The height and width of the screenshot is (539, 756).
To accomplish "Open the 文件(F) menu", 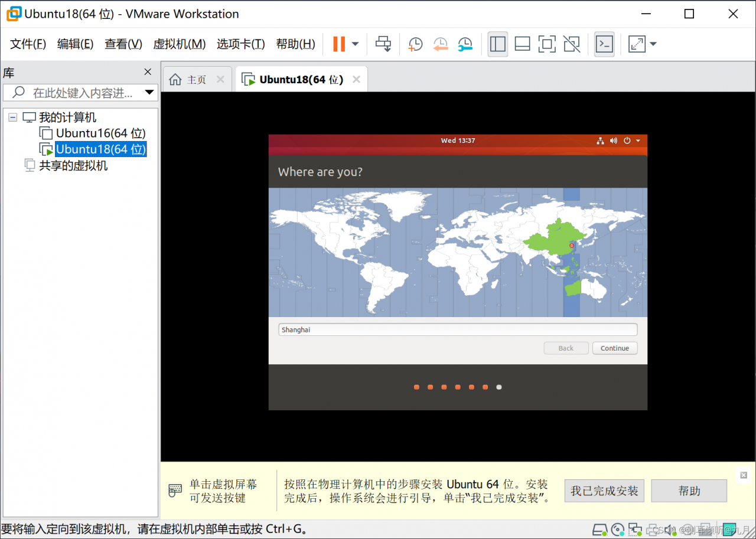I will [28, 44].
